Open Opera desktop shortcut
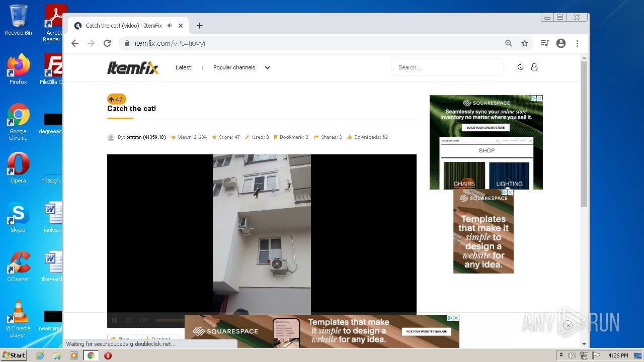The width and height of the screenshot is (644, 362). pyautogui.click(x=18, y=167)
